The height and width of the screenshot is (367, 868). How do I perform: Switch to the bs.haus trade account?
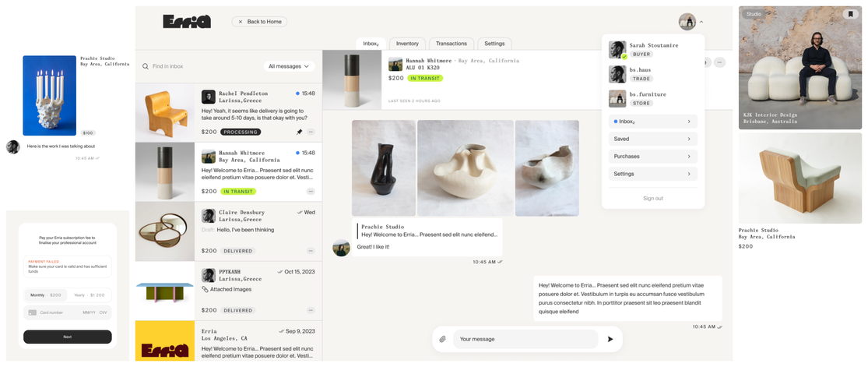652,74
